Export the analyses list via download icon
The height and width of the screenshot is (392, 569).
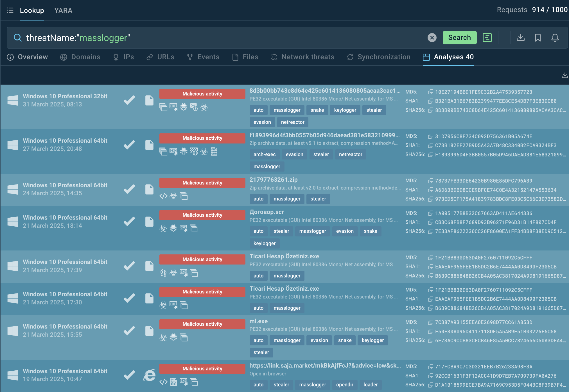pyautogui.click(x=565, y=75)
